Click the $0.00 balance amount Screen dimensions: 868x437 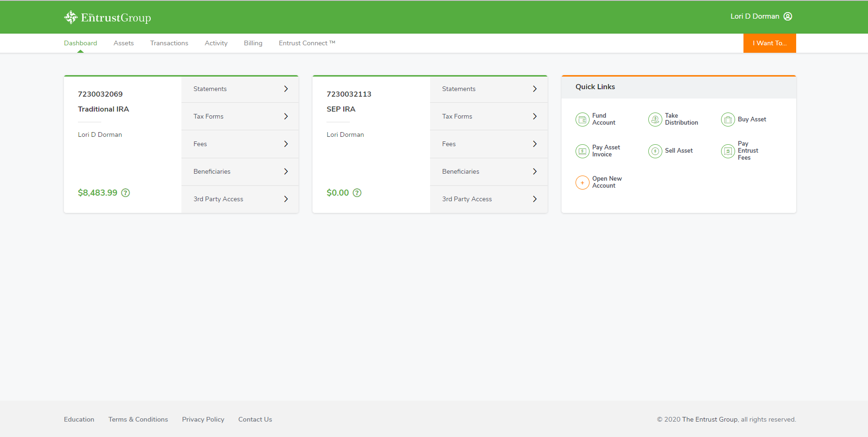click(x=338, y=193)
